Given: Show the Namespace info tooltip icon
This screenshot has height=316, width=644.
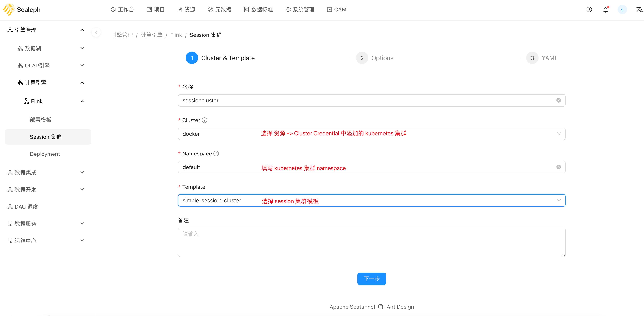Looking at the screenshot, I should (x=216, y=154).
